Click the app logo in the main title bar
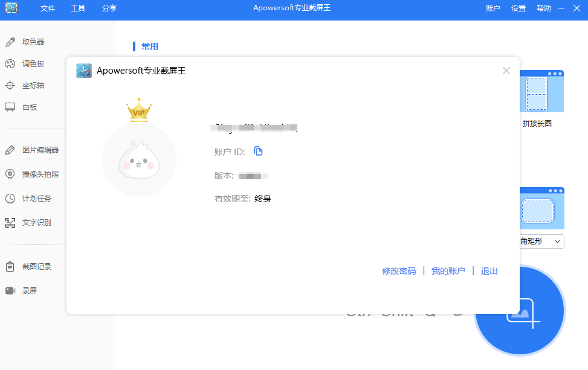Viewport: 588px width, 370px height. coord(11,7)
